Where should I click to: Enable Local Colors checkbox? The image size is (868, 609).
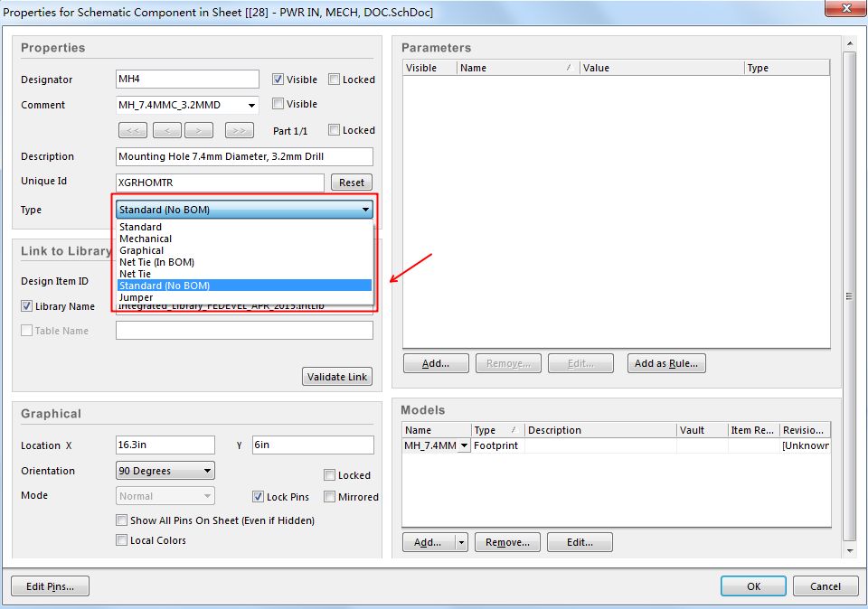(121, 539)
